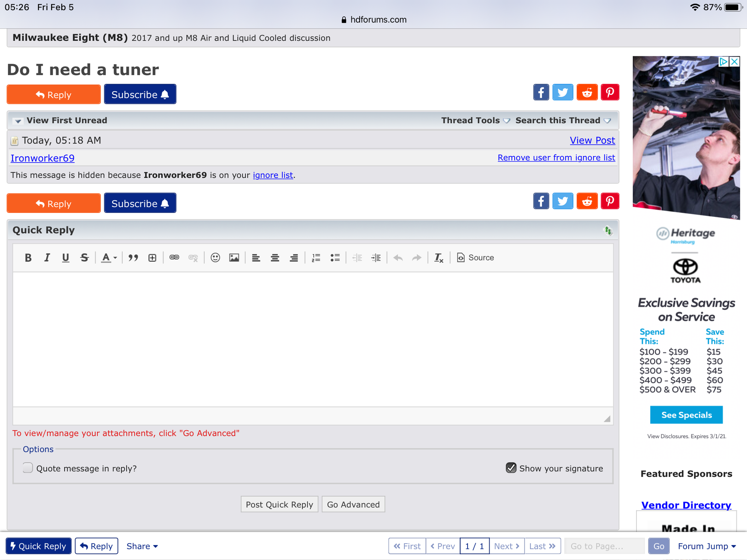Image resolution: width=747 pixels, height=560 pixels.
Task: Open the Share menu in bottom bar
Action: click(x=142, y=546)
